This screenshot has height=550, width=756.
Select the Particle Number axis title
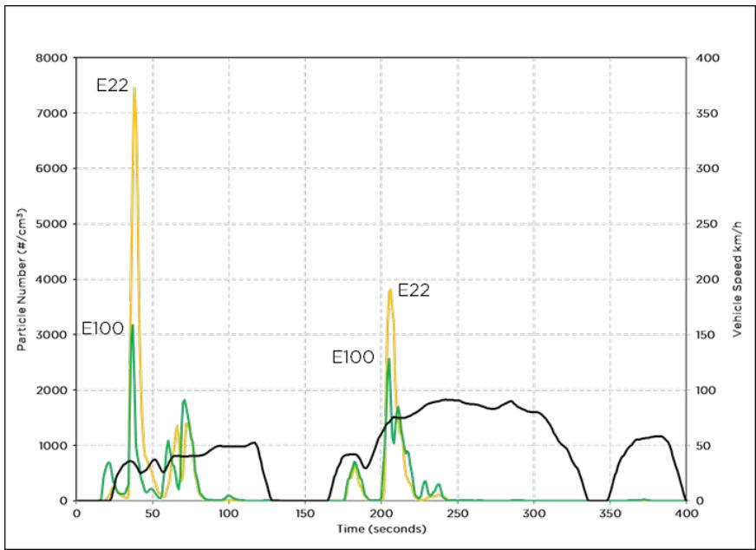[19, 279]
